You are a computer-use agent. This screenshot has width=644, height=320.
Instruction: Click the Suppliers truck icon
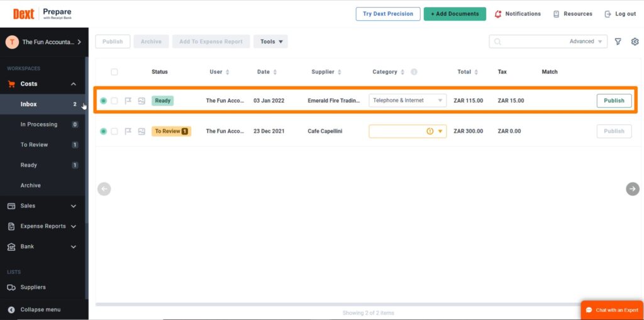point(11,287)
